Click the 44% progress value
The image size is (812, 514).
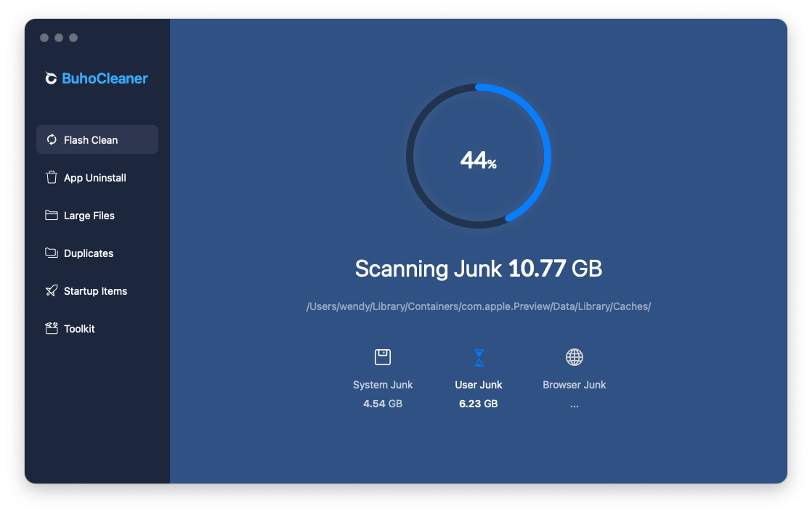tap(479, 160)
